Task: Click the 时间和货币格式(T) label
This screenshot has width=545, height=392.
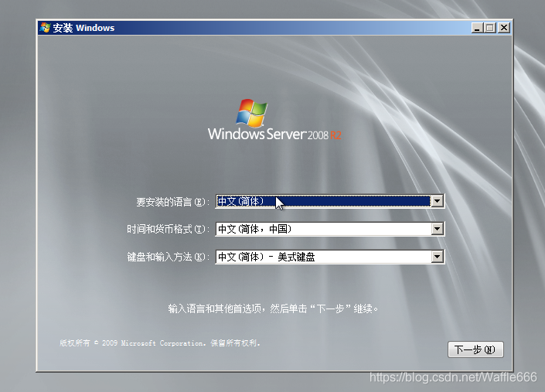Action: click(169, 230)
